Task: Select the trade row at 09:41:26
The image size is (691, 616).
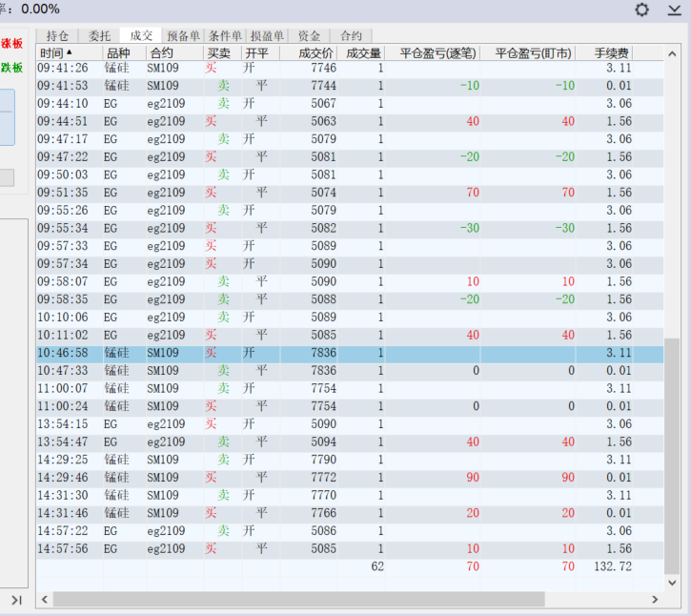Action: coord(350,68)
